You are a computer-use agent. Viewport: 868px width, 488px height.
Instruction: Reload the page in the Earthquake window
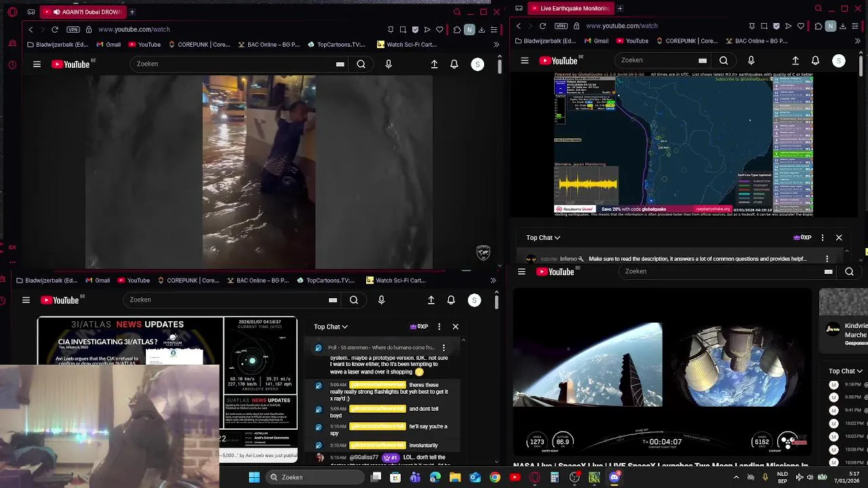click(x=542, y=26)
